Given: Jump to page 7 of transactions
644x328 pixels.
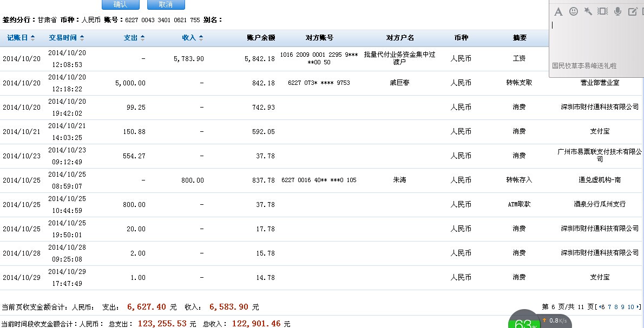Looking at the screenshot, I should (x=609, y=307).
